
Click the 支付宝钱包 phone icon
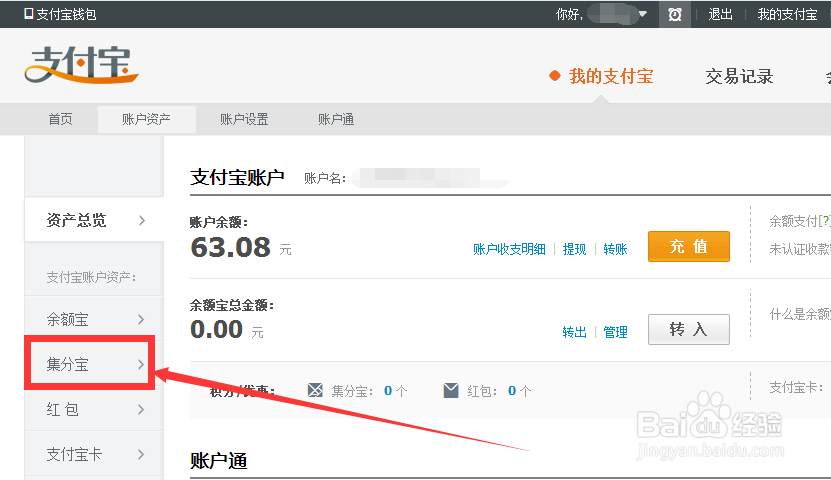(29, 14)
